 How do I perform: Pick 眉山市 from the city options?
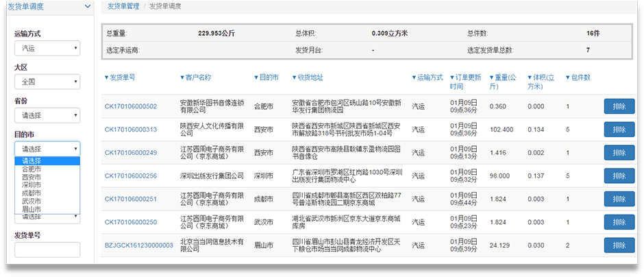click(32, 209)
